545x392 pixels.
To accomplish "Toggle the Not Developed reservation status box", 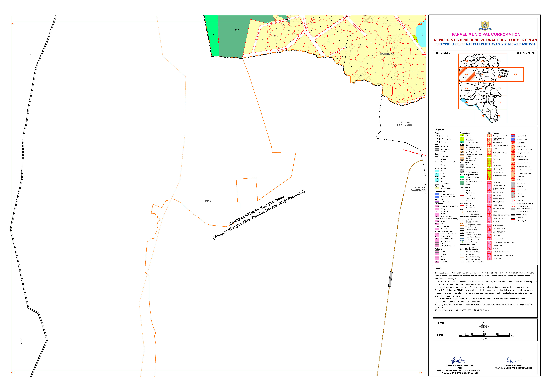I will pyautogui.click(x=513, y=221).
